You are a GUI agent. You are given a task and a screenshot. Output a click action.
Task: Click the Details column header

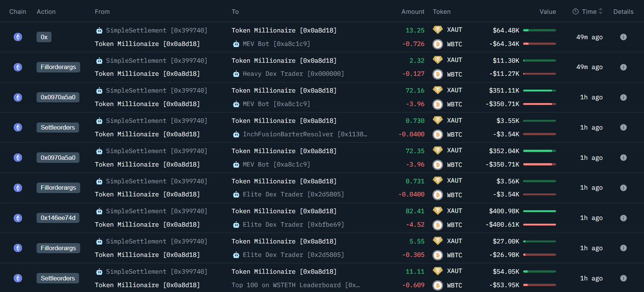point(623,11)
